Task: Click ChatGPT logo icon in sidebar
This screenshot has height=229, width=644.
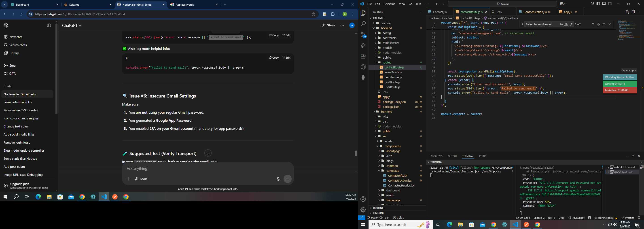Action: click(x=6, y=25)
